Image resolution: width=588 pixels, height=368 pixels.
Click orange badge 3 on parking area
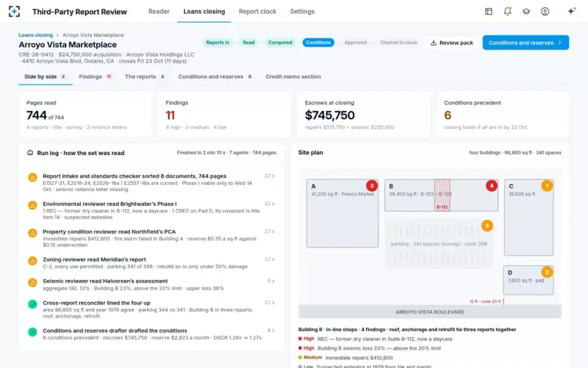(487, 226)
